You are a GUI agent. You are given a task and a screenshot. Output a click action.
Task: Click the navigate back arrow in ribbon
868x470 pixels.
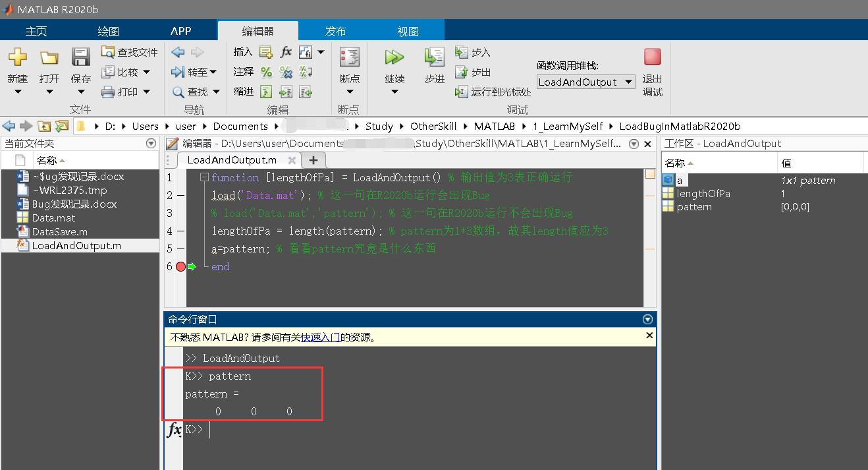(177, 52)
